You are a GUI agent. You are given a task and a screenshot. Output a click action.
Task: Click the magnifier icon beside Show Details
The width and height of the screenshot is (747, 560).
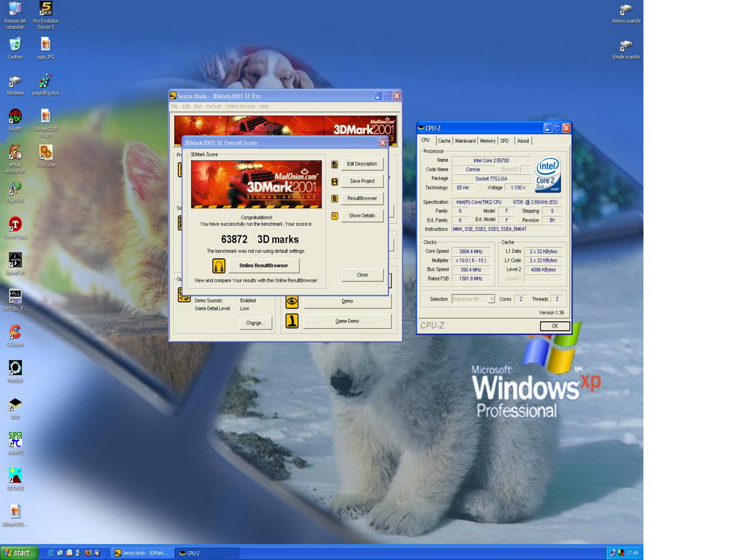point(334,216)
